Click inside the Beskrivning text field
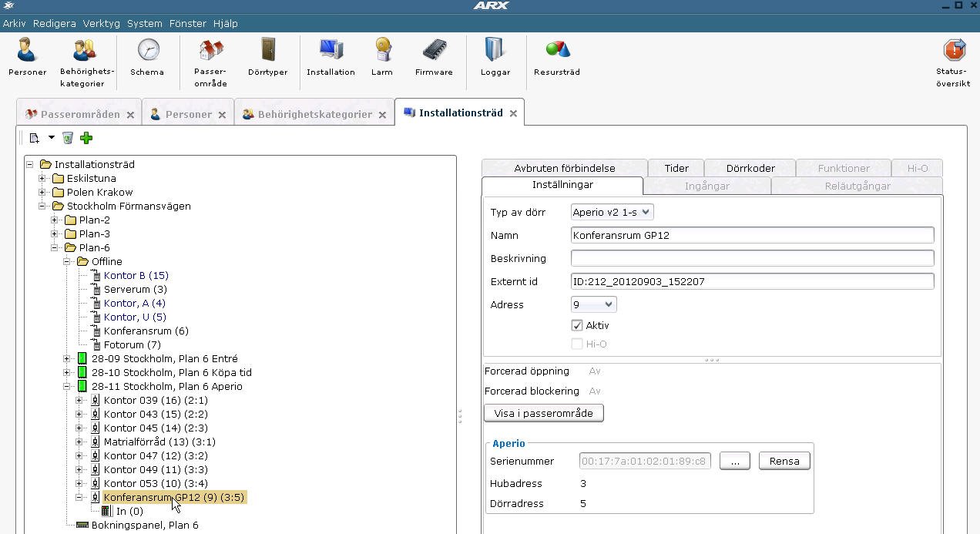 tap(751, 258)
